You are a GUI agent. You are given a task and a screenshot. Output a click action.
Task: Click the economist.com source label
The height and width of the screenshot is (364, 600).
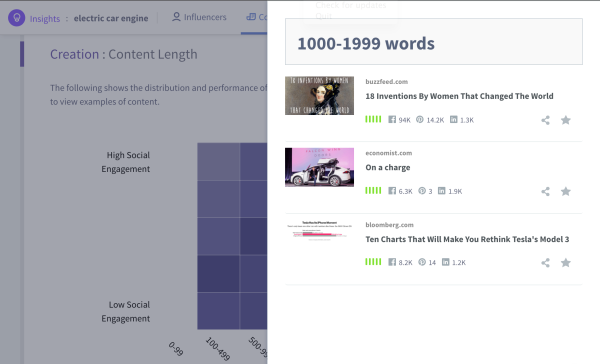pyautogui.click(x=389, y=153)
